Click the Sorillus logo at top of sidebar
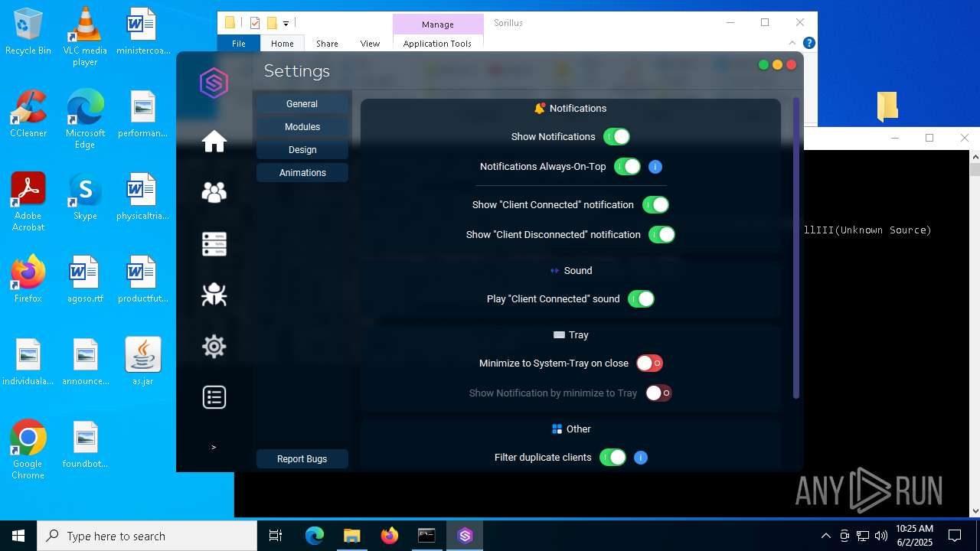 (x=214, y=83)
